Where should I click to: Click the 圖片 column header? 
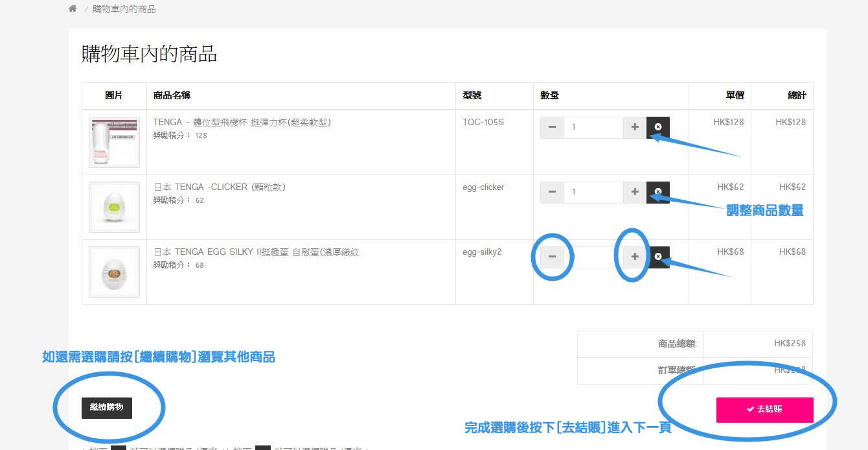click(x=114, y=95)
